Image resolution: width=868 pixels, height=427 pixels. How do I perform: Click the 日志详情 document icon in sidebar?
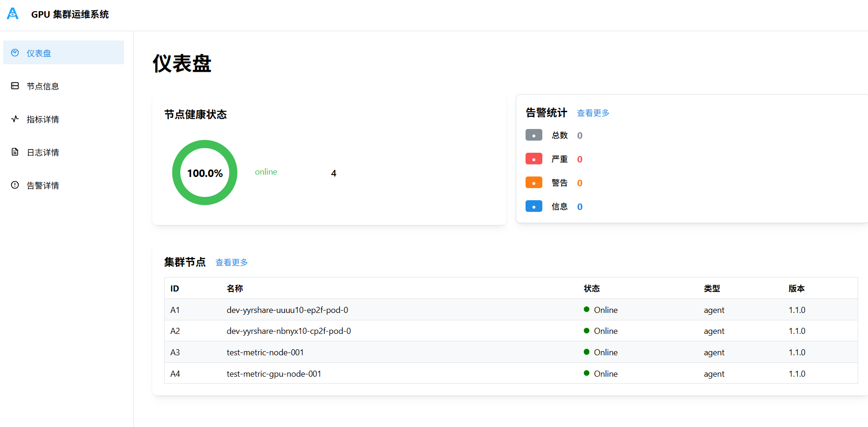[x=15, y=152]
